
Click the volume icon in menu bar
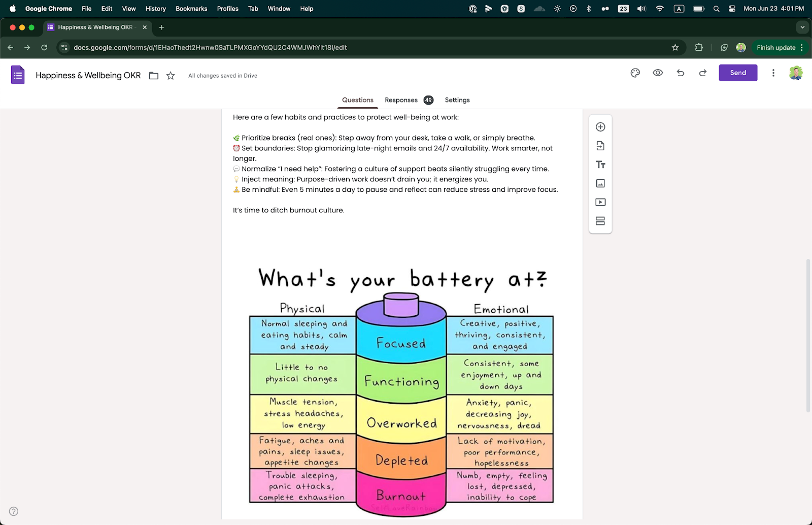click(x=641, y=9)
